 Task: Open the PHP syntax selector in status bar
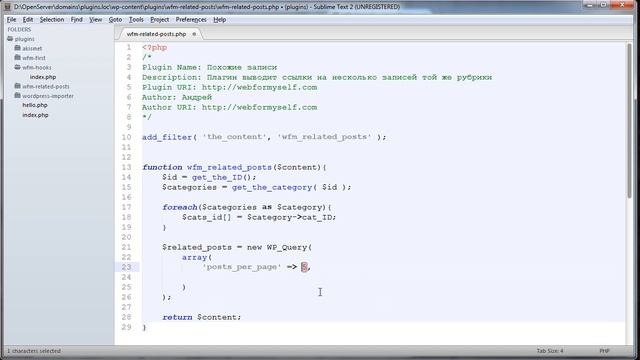pos(604,351)
